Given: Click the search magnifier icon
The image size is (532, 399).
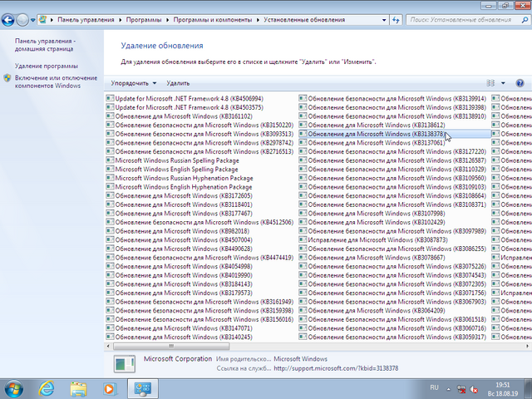Looking at the screenshot, I should click(525, 20).
